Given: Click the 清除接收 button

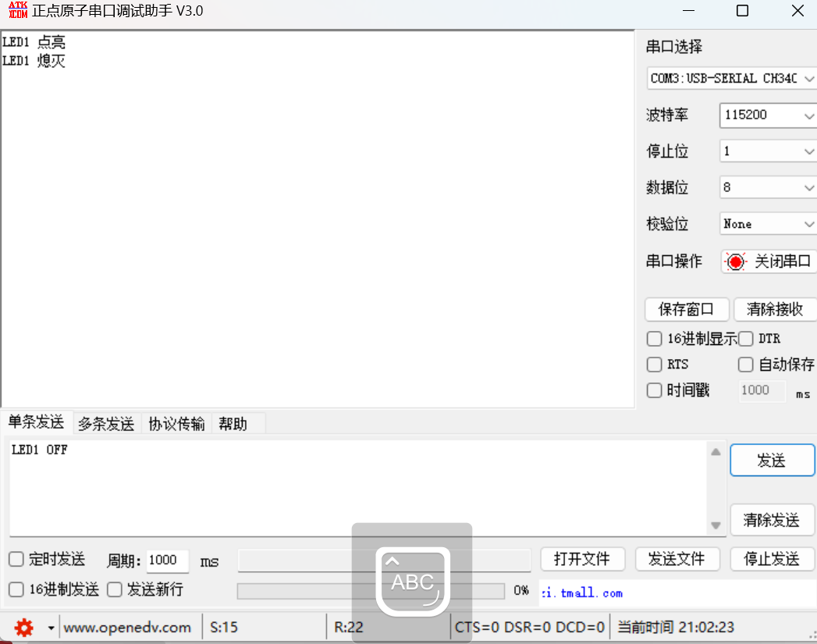Looking at the screenshot, I should coord(775,309).
